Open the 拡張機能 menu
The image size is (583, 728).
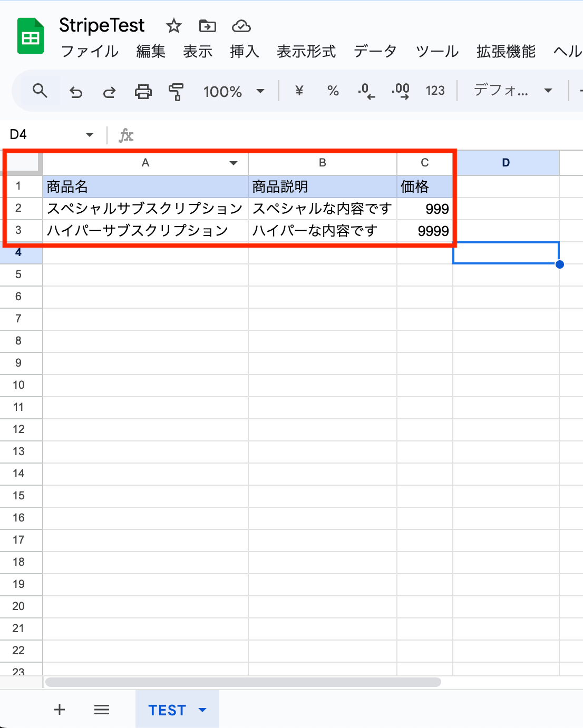tap(506, 52)
